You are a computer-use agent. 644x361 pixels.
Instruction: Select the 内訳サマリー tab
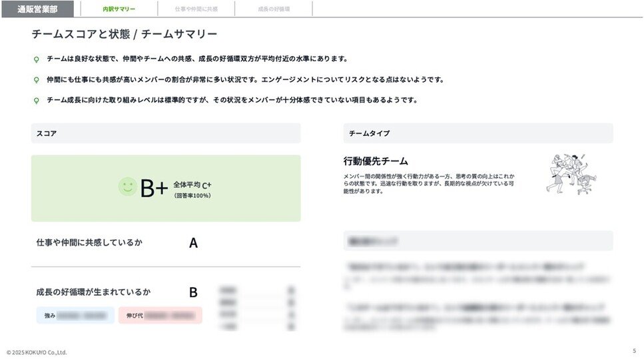(x=119, y=9)
